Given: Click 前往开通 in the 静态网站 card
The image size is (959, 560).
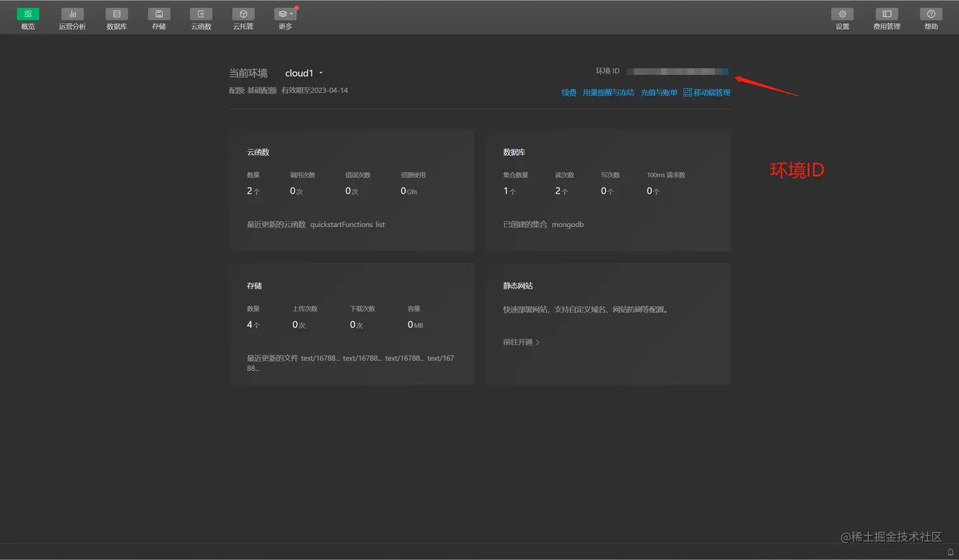Looking at the screenshot, I should 521,342.
